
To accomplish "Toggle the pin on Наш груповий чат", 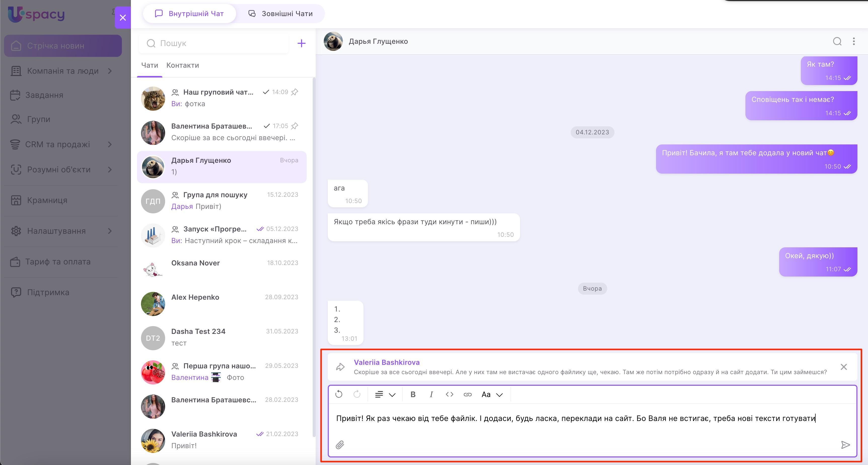I will (x=295, y=92).
